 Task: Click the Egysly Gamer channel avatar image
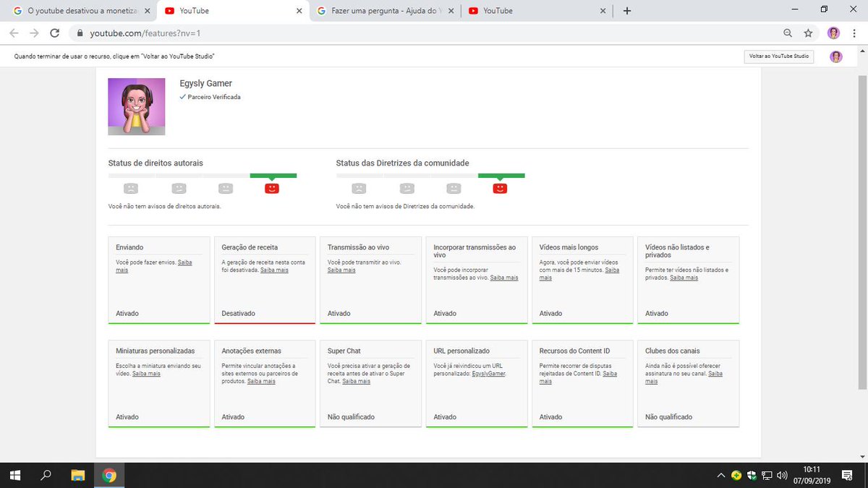tap(137, 106)
